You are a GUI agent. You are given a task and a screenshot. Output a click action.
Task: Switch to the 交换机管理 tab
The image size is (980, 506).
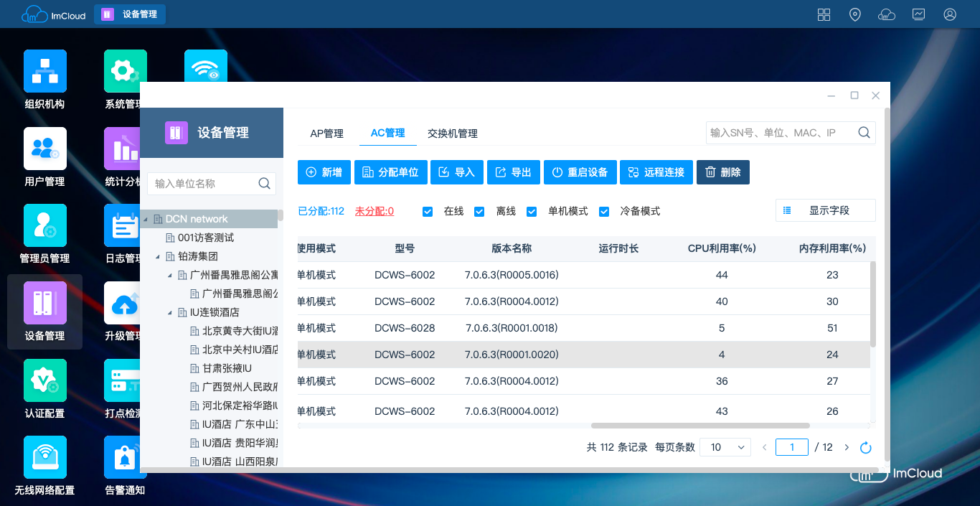click(x=452, y=133)
